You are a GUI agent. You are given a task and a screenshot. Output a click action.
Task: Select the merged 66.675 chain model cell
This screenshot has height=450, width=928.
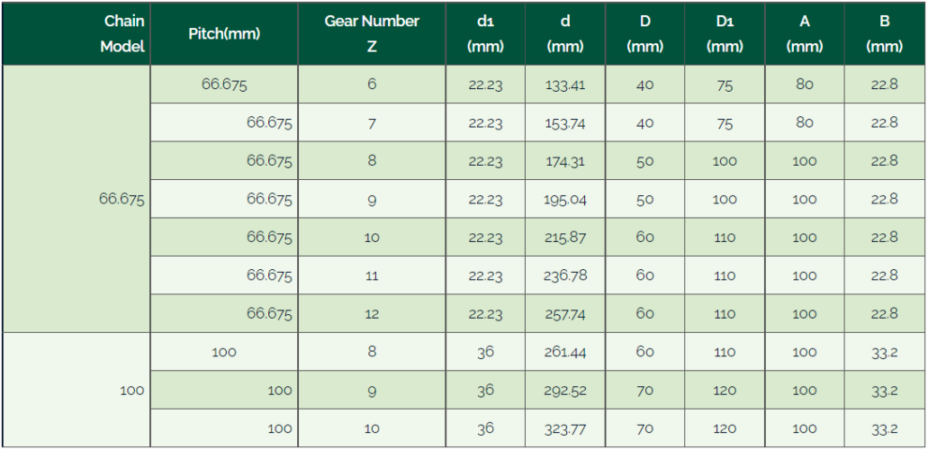click(x=76, y=199)
